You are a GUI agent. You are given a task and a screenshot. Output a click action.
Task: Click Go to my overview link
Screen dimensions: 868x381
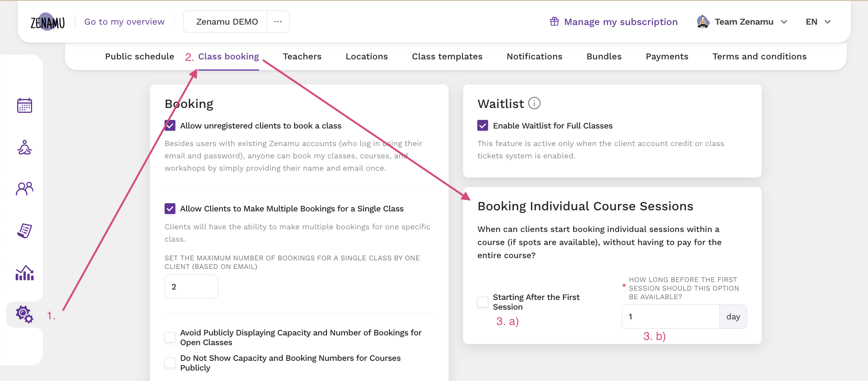tap(124, 22)
